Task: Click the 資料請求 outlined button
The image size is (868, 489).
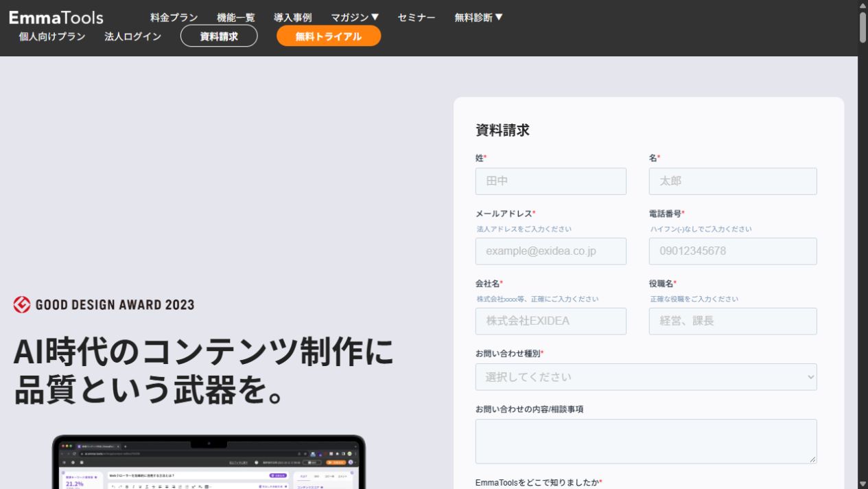Action: pyautogui.click(x=219, y=36)
